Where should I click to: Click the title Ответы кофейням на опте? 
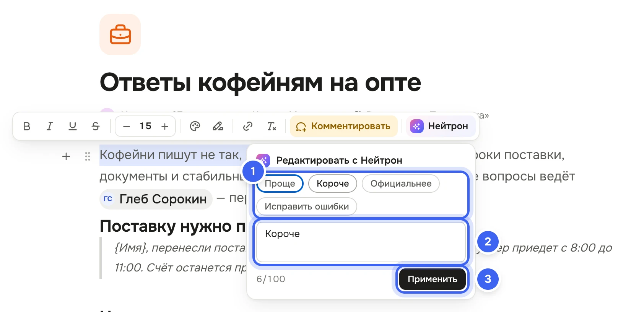pyautogui.click(x=260, y=82)
